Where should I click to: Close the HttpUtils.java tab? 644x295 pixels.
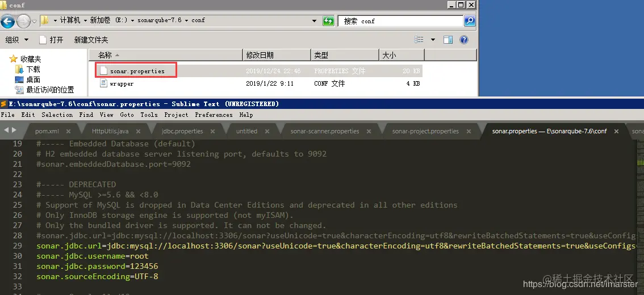click(139, 131)
